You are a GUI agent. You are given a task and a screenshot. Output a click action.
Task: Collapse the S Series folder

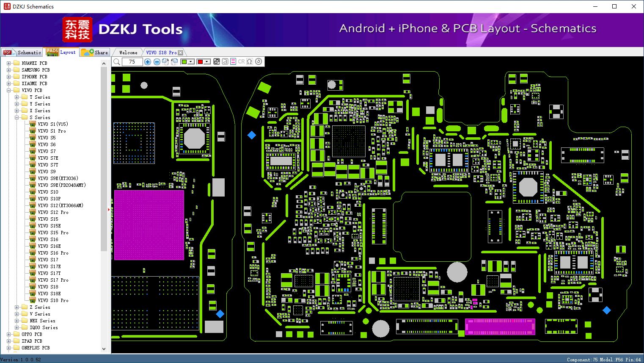pyautogui.click(x=17, y=117)
